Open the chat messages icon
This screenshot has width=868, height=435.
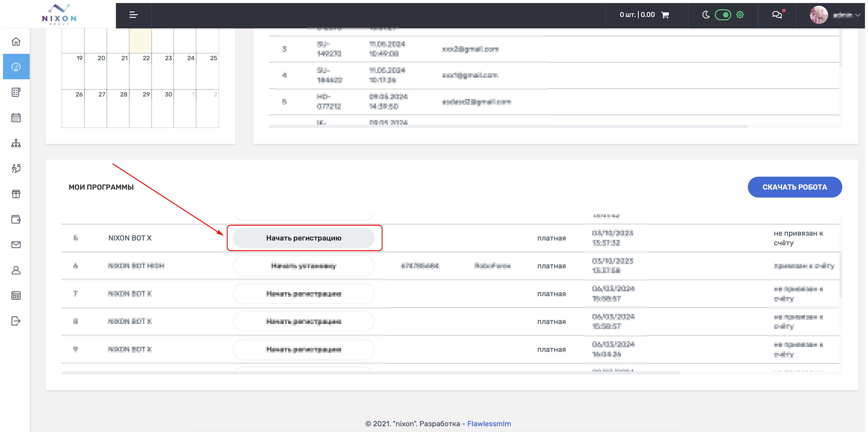[x=777, y=15]
